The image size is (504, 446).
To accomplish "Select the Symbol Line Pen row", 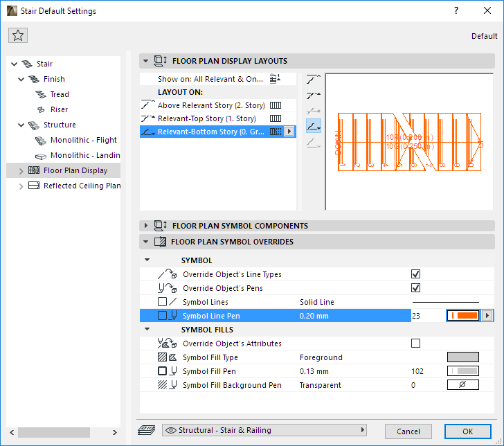I will (275, 316).
